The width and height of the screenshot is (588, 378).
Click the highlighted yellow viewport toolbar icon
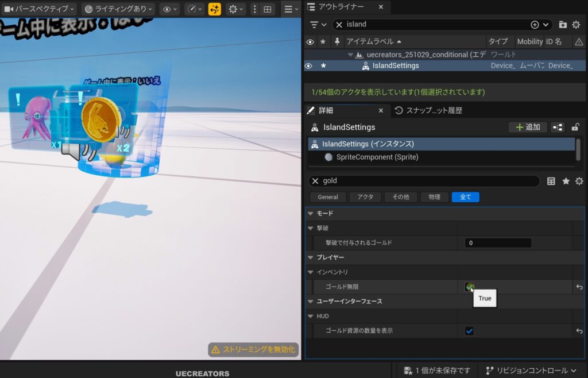(x=214, y=9)
